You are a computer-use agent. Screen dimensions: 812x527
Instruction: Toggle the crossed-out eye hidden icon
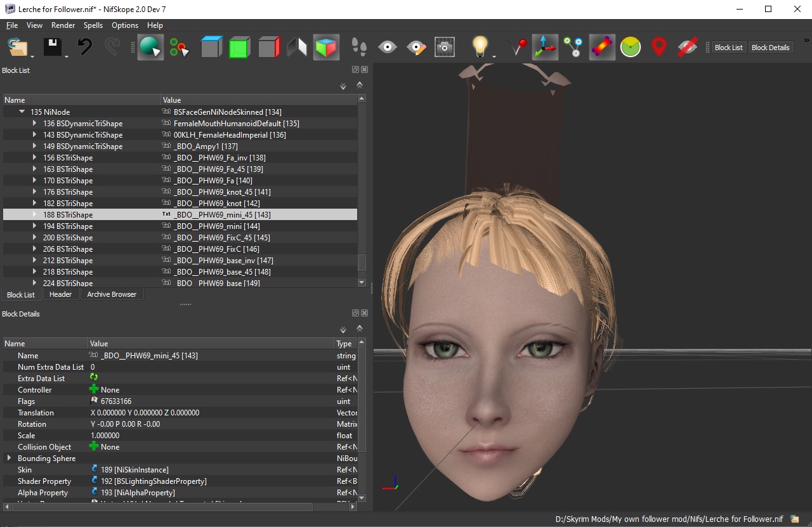click(x=688, y=48)
